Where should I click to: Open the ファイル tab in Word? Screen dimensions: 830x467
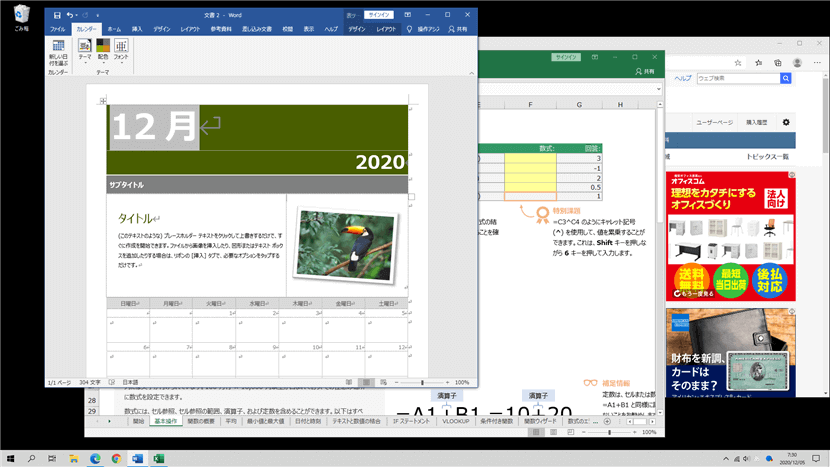click(x=58, y=29)
